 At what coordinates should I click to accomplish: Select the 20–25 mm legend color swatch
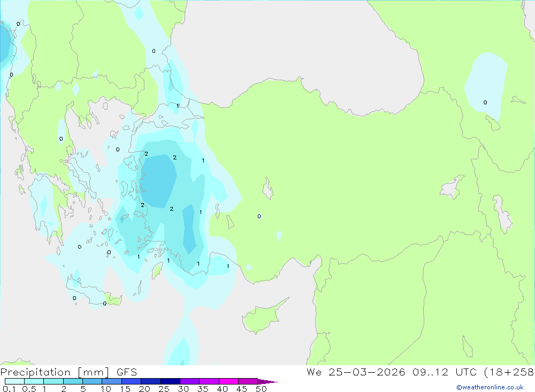click(150, 381)
